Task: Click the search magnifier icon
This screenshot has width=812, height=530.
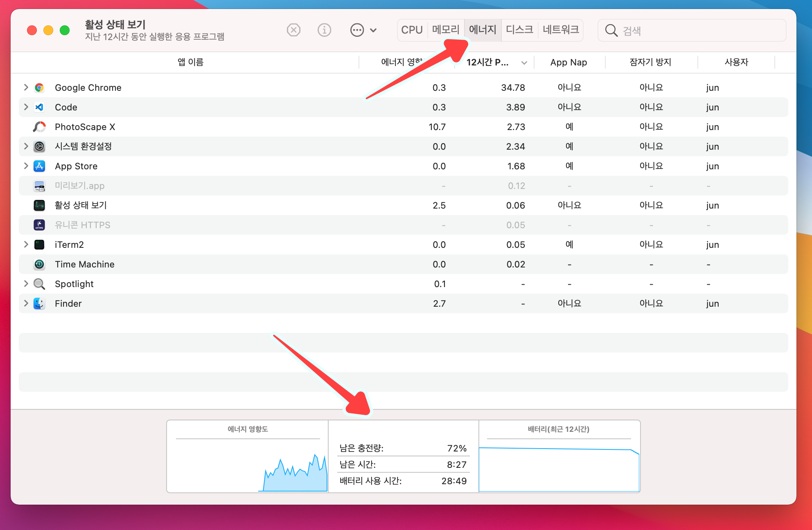Action: click(x=611, y=30)
